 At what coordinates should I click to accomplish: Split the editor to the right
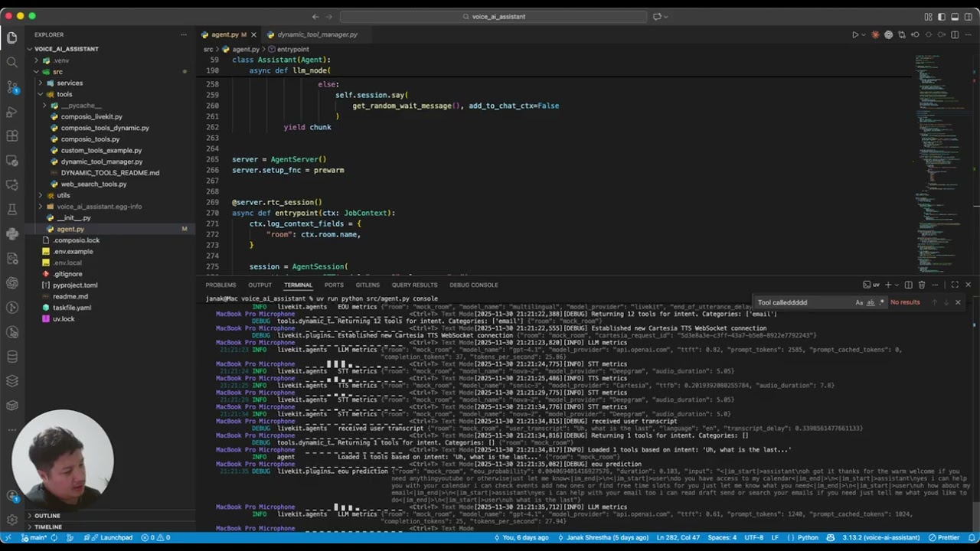pyautogui.click(x=955, y=34)
